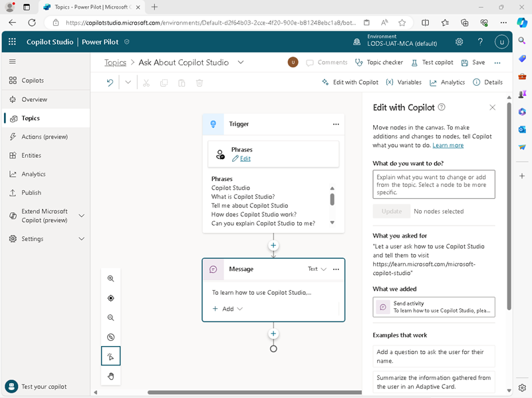Expand the topic name dropdown chevron
Screen dimensions: 532x398
(x=241, y=63)
